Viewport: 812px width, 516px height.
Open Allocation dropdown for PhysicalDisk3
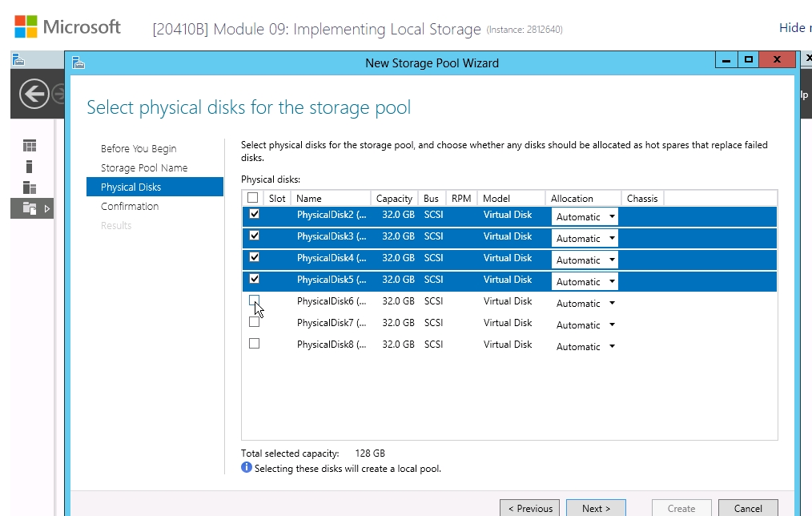pyautogui.click(x=585, y=238)
